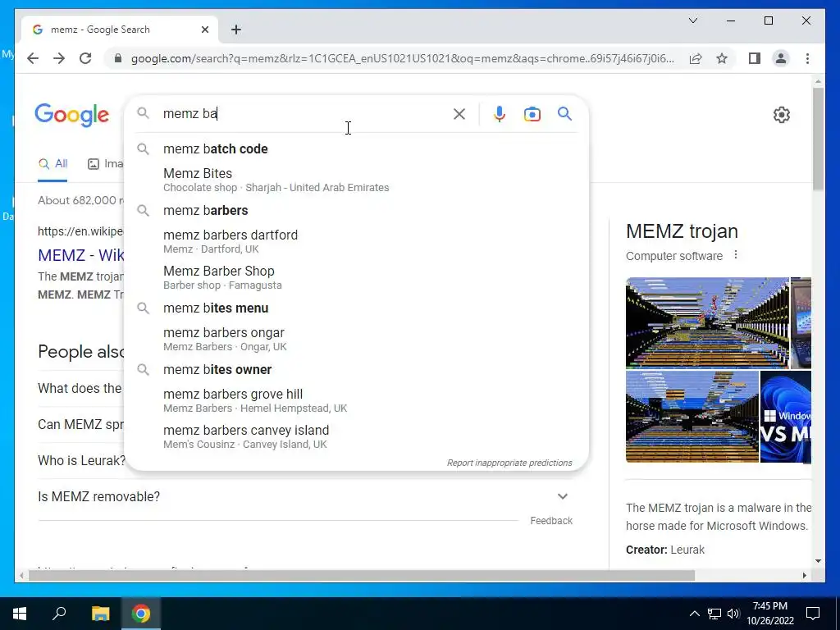
Task: Click the vertical page scrollbar thumb
Action: click(818, 139)
